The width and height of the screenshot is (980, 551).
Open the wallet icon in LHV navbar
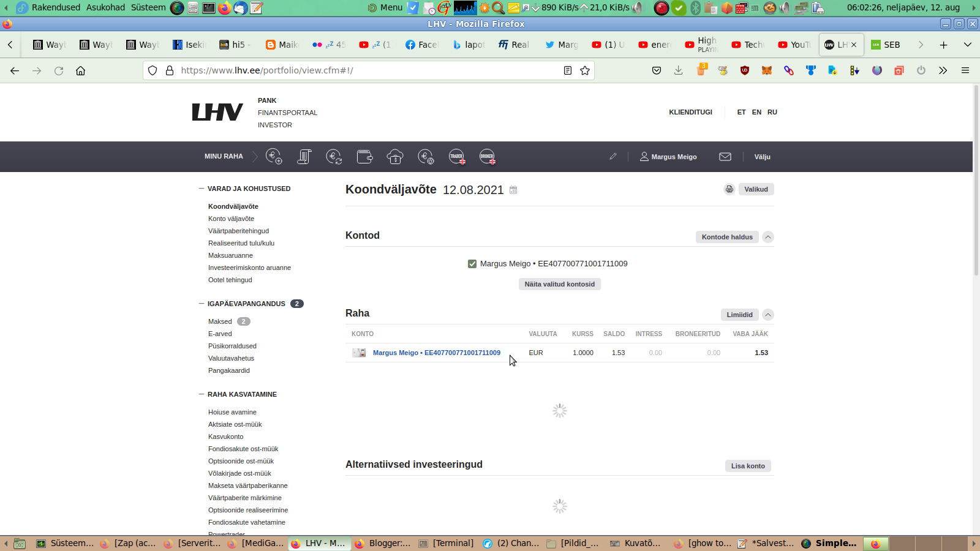point(365,157)
